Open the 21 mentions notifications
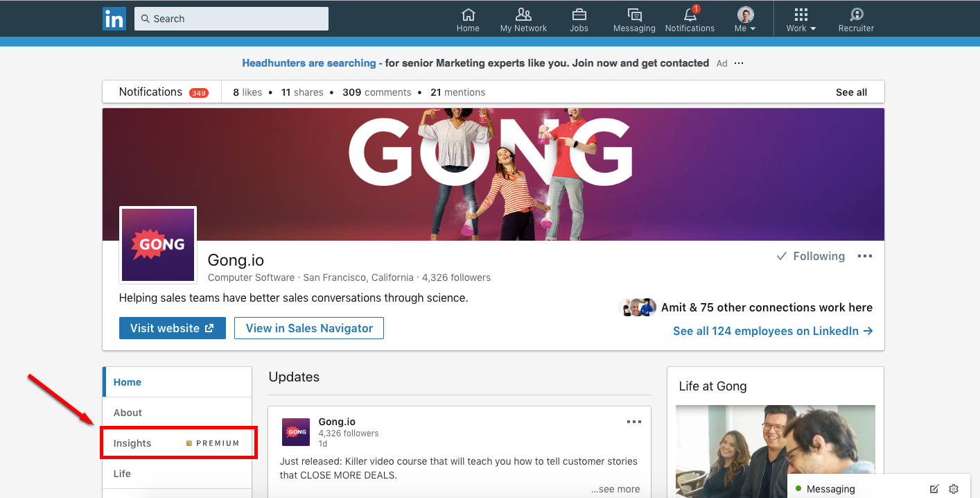 (457, 92)
